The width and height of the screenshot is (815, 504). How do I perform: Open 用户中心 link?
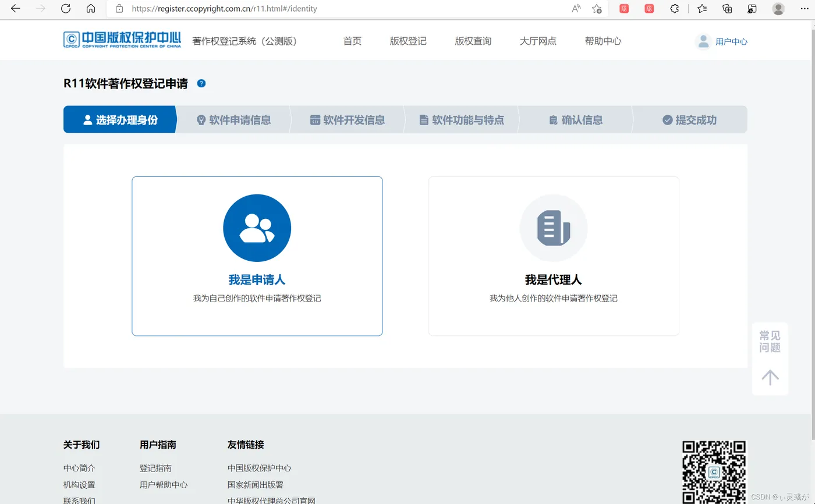(731, 42)
